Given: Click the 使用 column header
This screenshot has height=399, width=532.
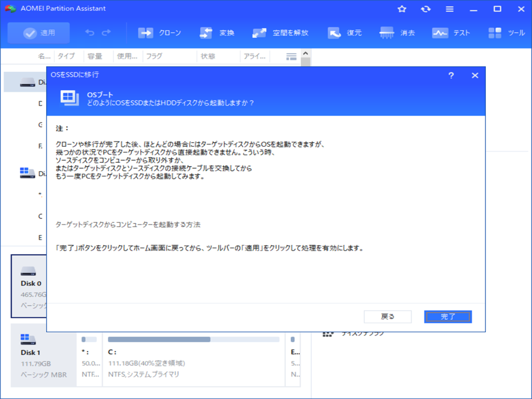Looking at the screenshot, I should point(127,56).
